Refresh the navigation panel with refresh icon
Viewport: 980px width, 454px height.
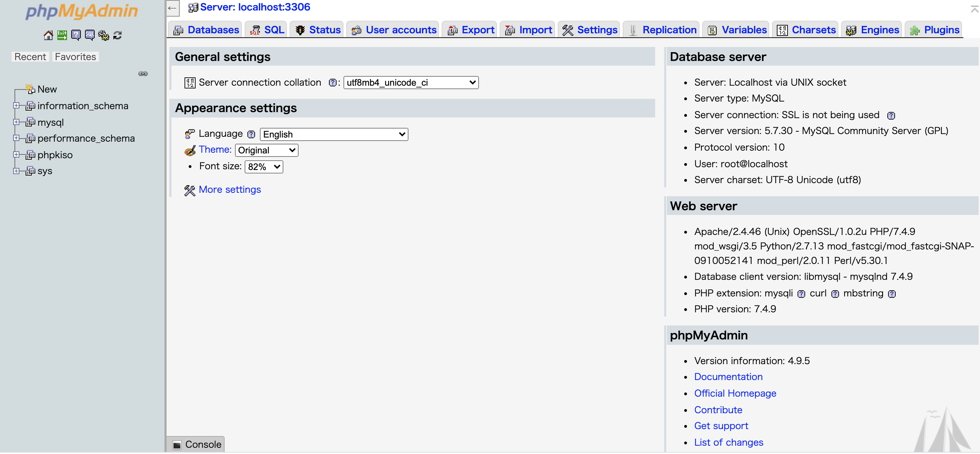(x=117, y=35)
